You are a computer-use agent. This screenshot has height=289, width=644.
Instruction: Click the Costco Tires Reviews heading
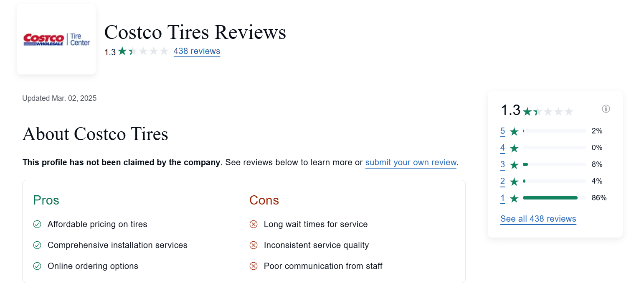pos(195,32)
